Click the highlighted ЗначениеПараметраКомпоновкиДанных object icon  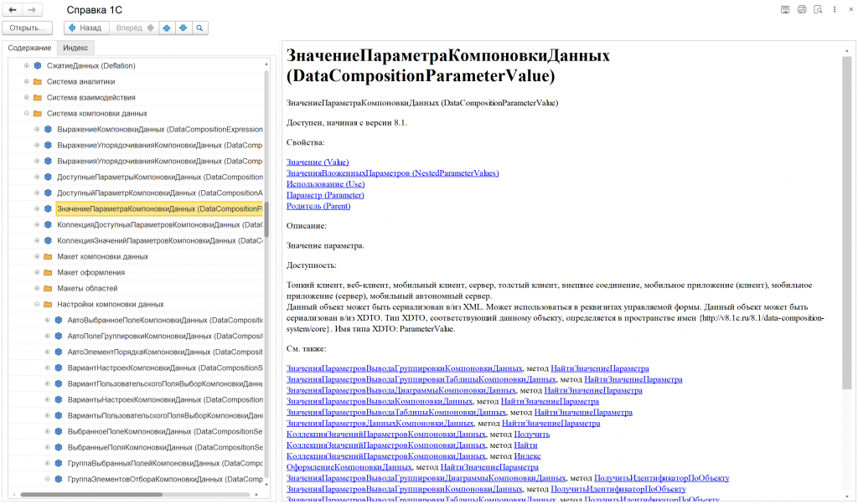click(x=48, y=208)
